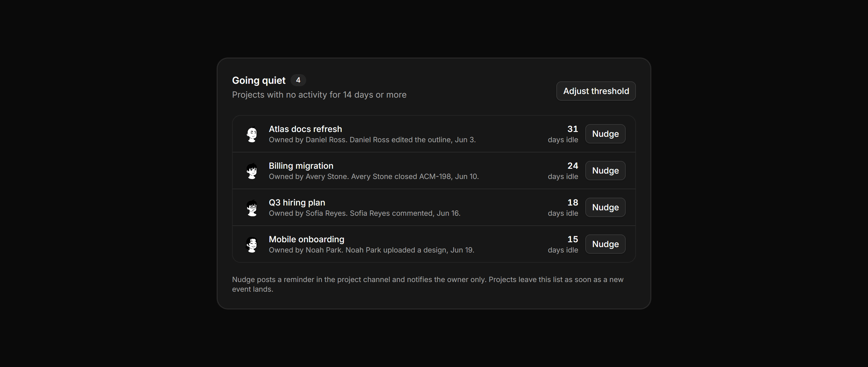Screen dimensions: 868x367
Task: Click Sofia Reyes's avatar icon
Action: pos(252,208)
